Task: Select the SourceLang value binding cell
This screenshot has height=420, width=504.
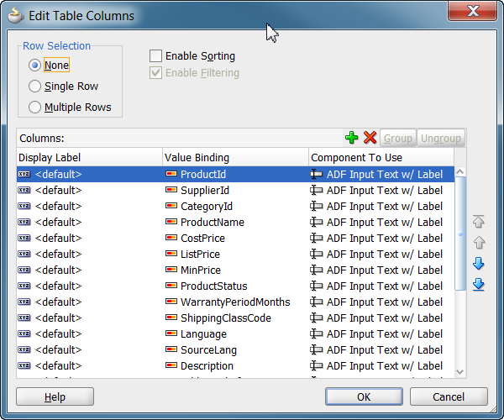Action: click(x=235, y=349)
